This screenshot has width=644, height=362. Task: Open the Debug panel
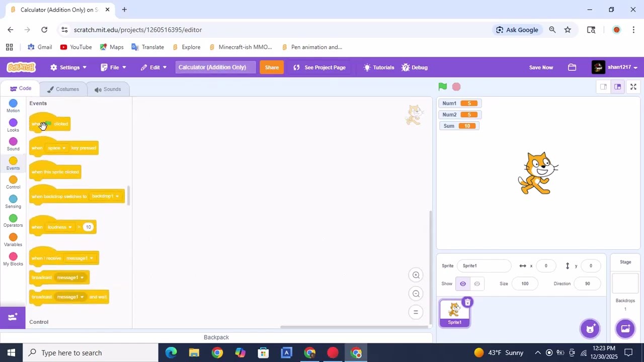pyautogui.click(x=415, y=67)
